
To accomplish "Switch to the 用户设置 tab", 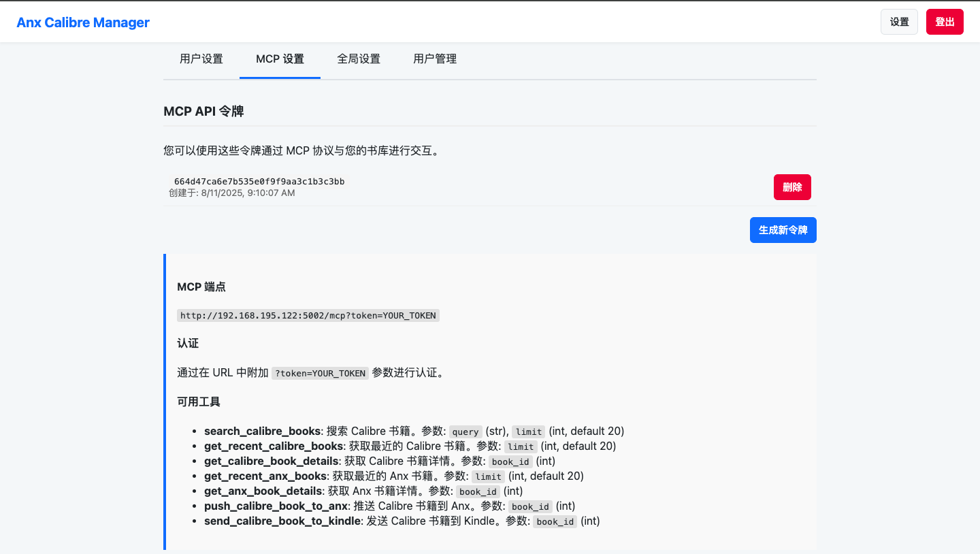I will click(x=201, y=59).
